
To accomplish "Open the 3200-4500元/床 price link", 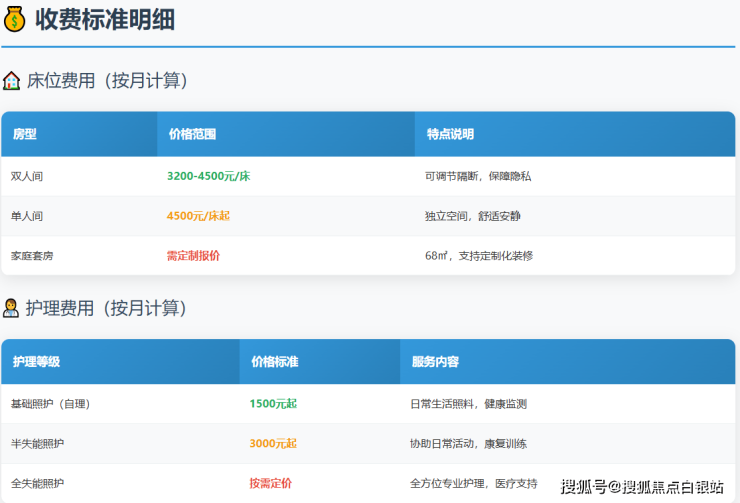I will coord(208,176).
